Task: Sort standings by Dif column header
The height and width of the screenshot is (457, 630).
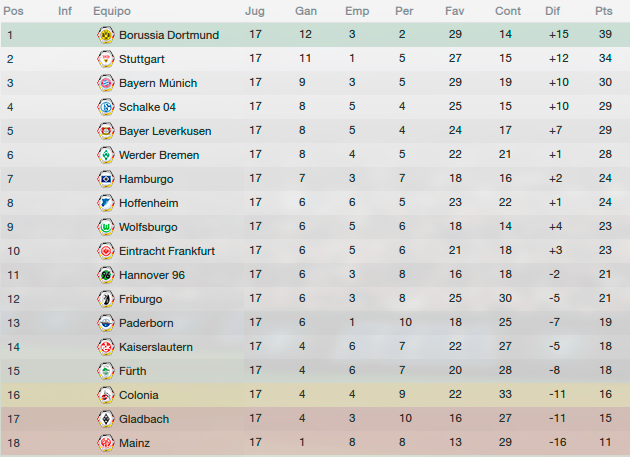Action: click(552, 11)
